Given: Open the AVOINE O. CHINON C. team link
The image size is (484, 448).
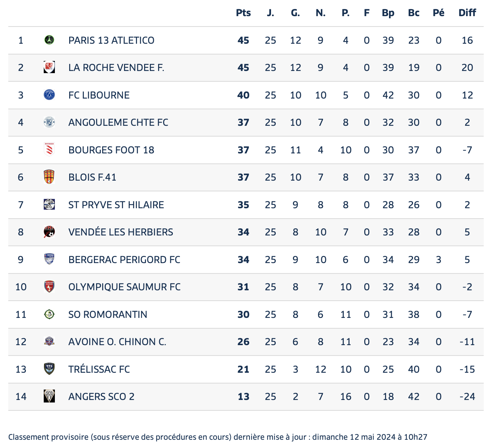Looking at the screenshot, I should coord(117,342).
